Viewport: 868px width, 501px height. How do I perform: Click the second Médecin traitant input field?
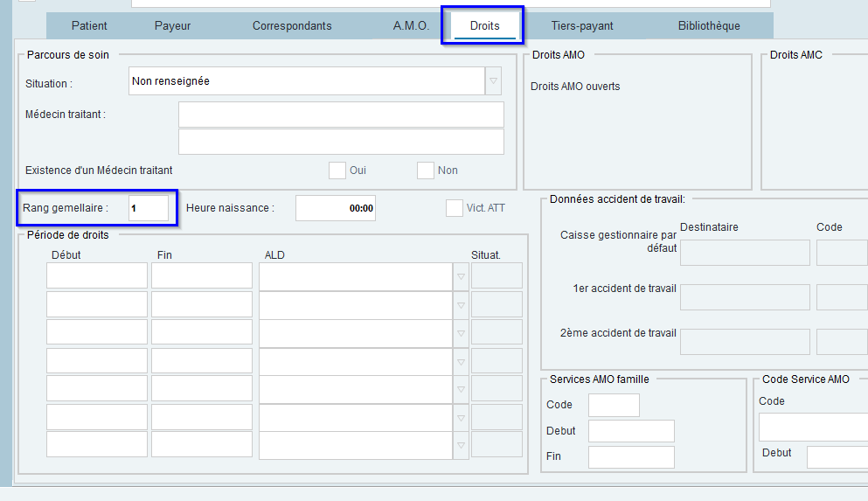click(341, 142)
